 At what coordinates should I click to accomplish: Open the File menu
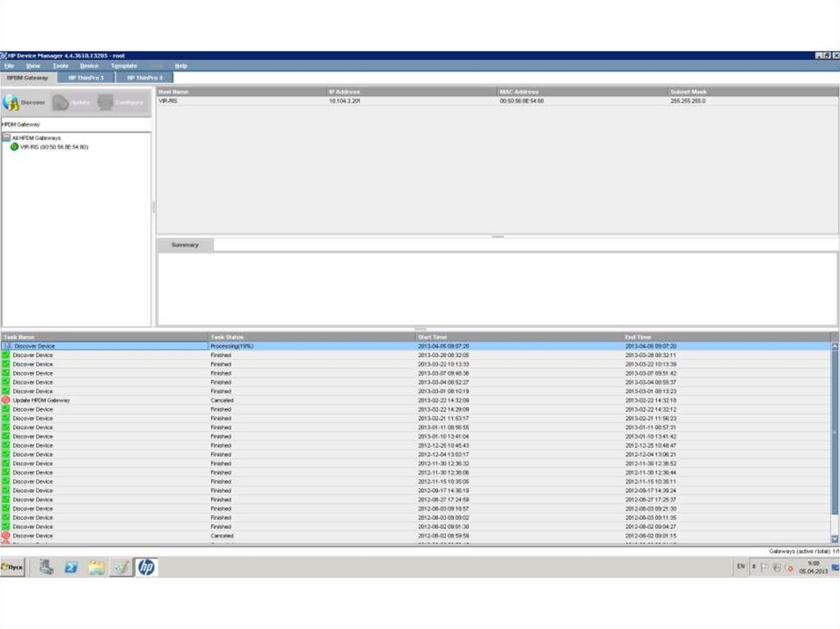click(9, 66)
